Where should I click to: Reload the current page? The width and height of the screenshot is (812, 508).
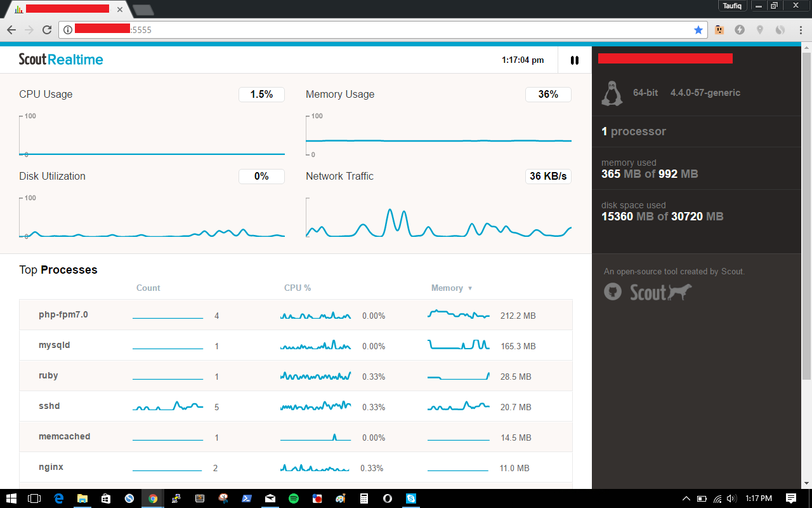click(47, 30)
